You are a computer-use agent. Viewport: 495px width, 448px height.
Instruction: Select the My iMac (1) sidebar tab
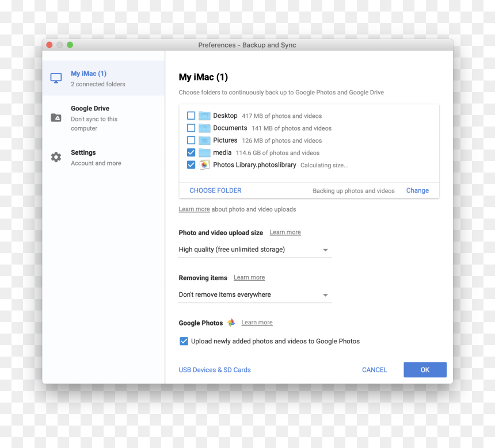(104, 78)
